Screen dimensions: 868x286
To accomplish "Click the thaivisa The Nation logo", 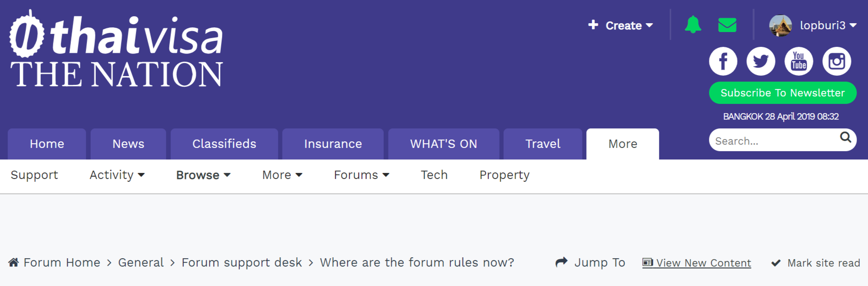I will [x=116, y=49].
